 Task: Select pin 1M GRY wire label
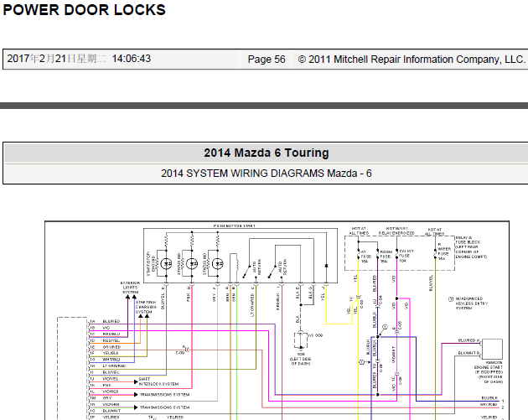[x=107, y=397]
